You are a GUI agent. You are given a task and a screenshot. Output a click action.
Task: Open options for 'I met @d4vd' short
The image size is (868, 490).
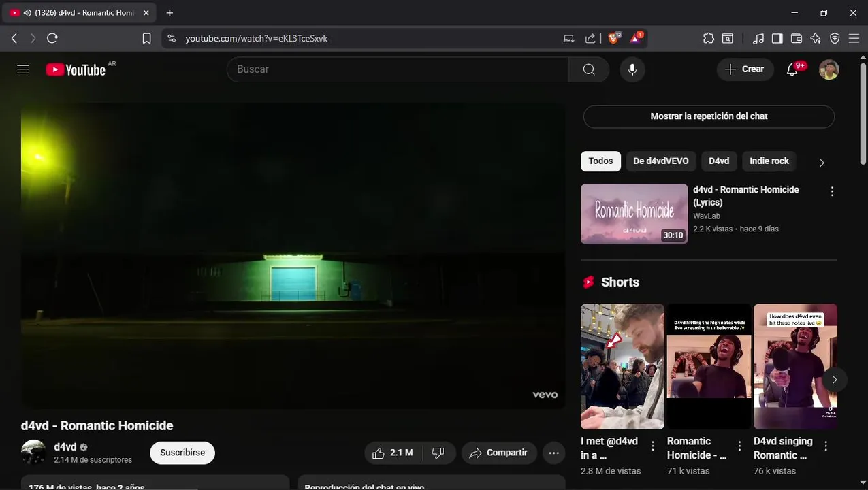coord(653,446)
